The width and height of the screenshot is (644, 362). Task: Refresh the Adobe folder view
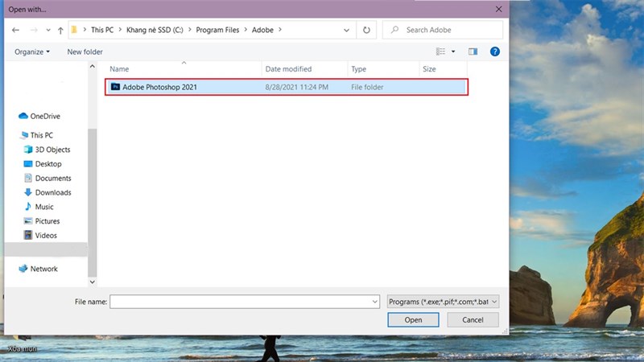pos(367,30)
